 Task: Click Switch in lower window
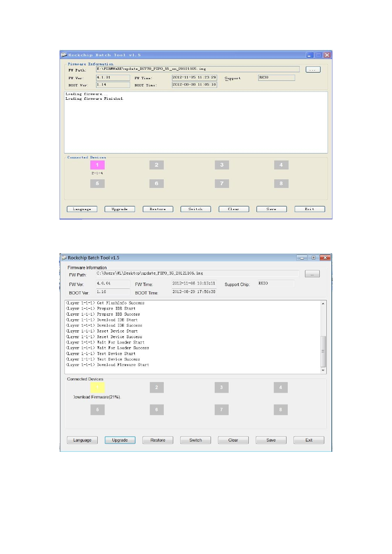point(195,440)
